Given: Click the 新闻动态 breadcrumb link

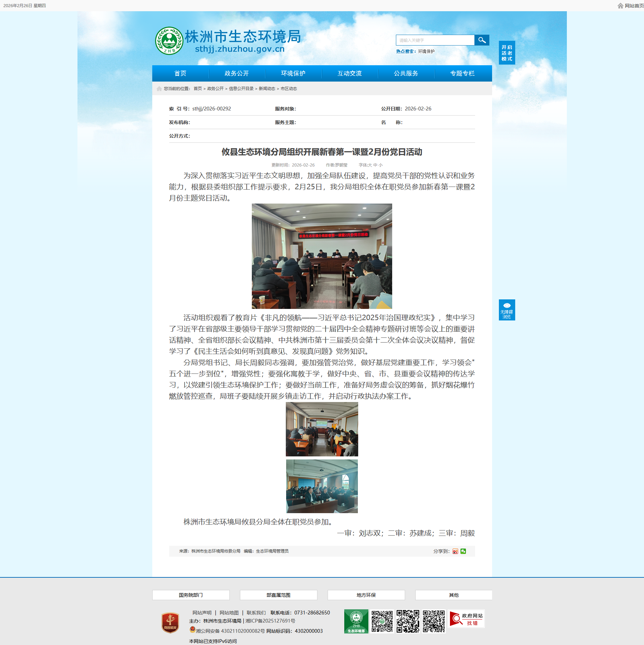Looking at the screenshot, I should click(267, 89).
